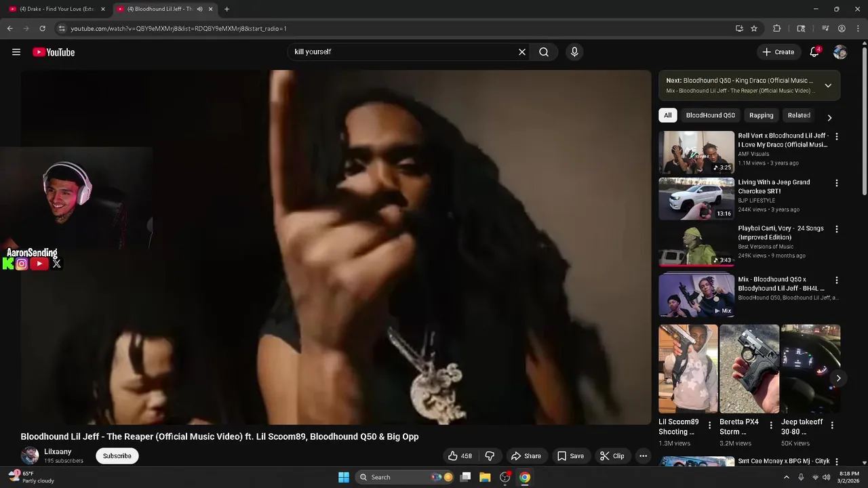Click the install app icon in address bar
This screenshot has height=488, width=868.
click(x=739, y=28)
